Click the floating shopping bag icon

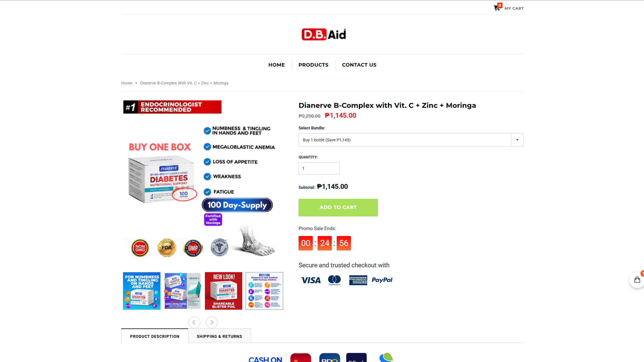637,280
